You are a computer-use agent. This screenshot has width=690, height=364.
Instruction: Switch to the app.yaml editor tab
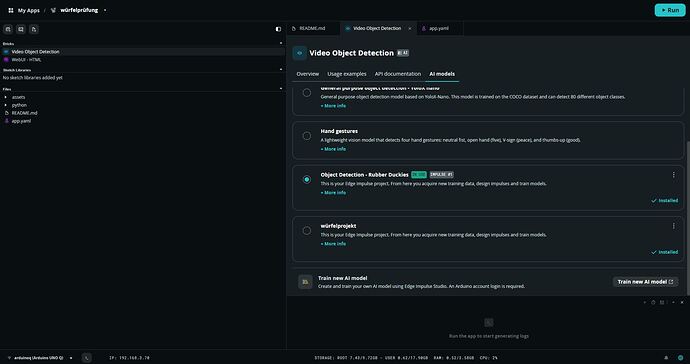[x=439, y=28]
